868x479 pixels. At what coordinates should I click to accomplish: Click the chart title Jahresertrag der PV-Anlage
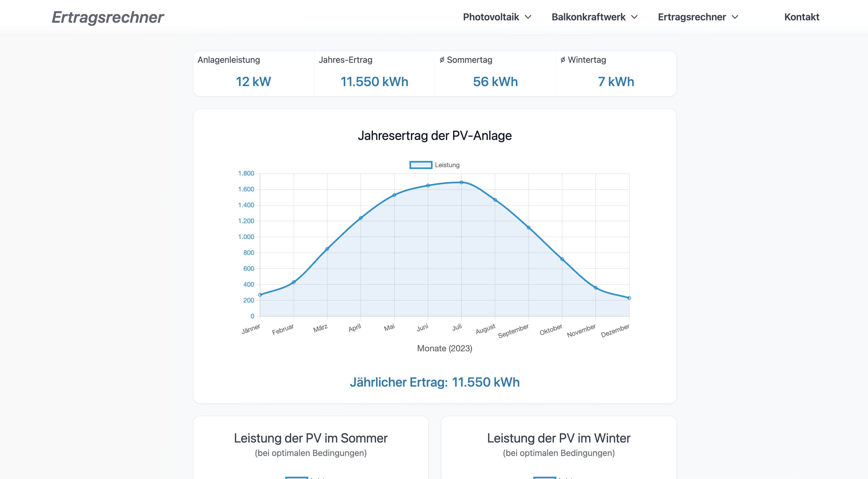pos(435,135)
